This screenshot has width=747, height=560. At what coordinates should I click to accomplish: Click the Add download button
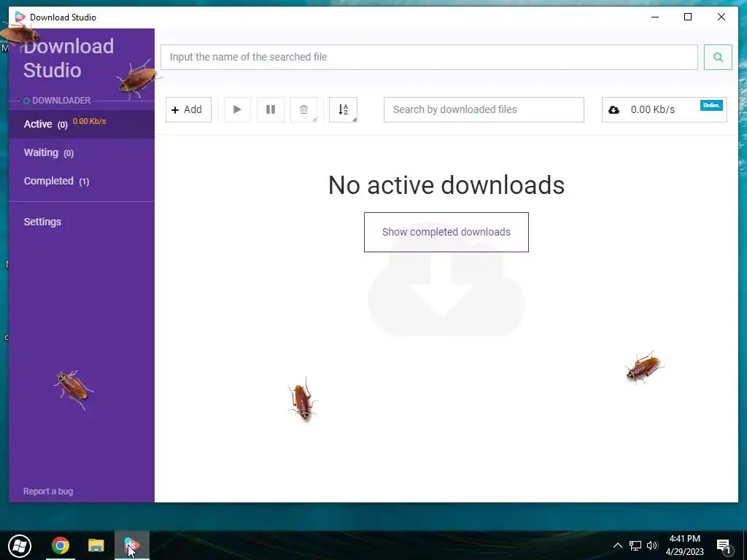tap(188, 109)
